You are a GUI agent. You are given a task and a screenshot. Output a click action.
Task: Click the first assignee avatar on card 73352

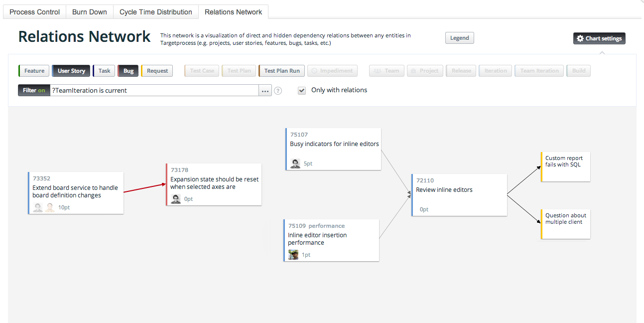coord(38,207)
